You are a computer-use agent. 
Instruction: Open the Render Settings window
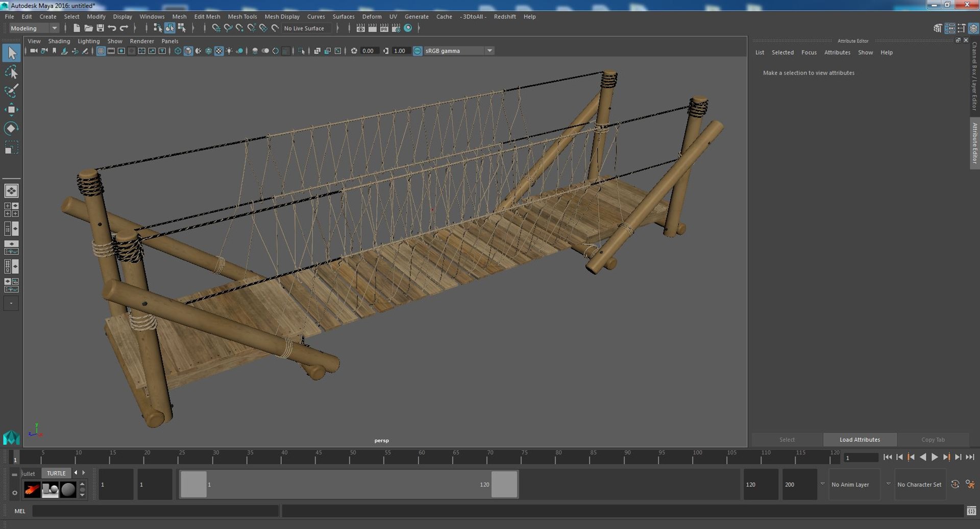[x=396, y=28]
